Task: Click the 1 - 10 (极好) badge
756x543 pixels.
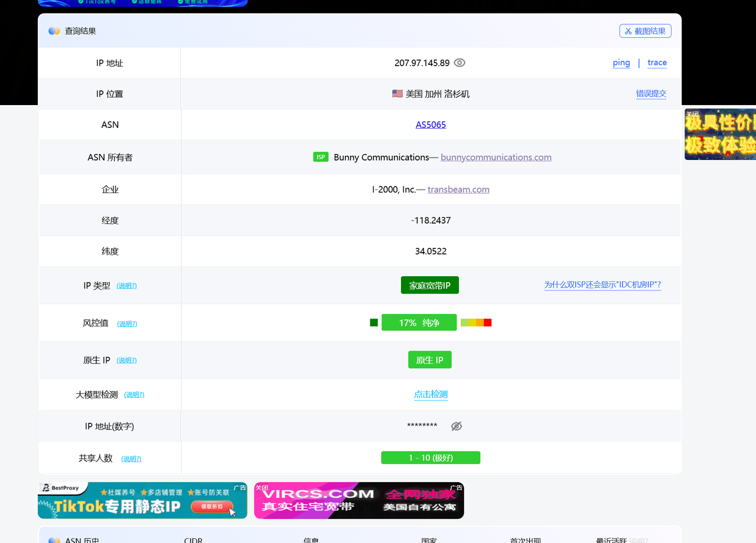Action: pos(431,457)
